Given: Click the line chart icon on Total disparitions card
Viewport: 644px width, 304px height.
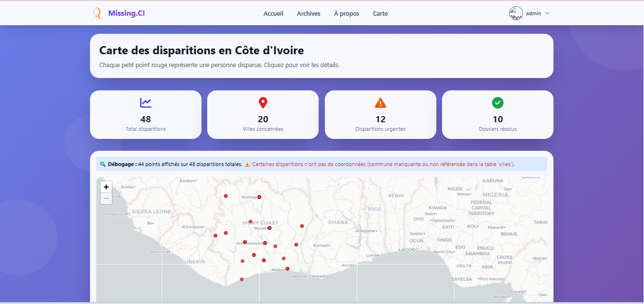Looking at the screenshot, I should click(x=146, y=102).
